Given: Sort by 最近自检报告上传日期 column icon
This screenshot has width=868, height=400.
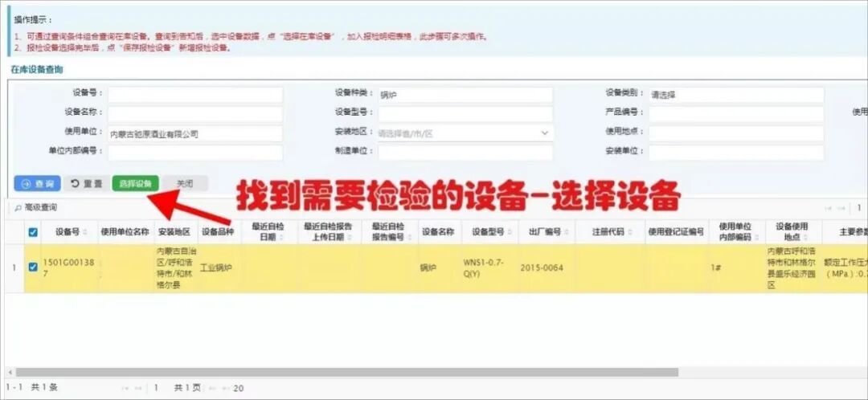Looking at the screenshot, I should 350,237.
